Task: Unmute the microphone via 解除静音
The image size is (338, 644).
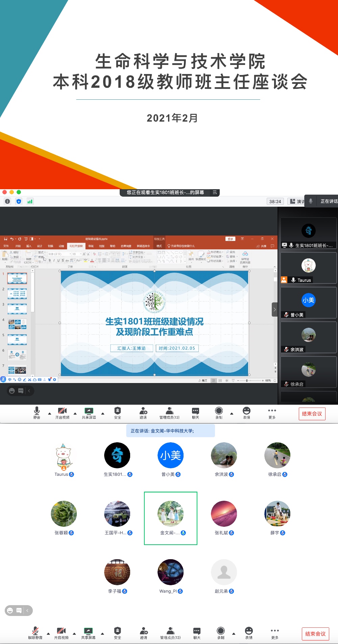Action: [35, 633]
